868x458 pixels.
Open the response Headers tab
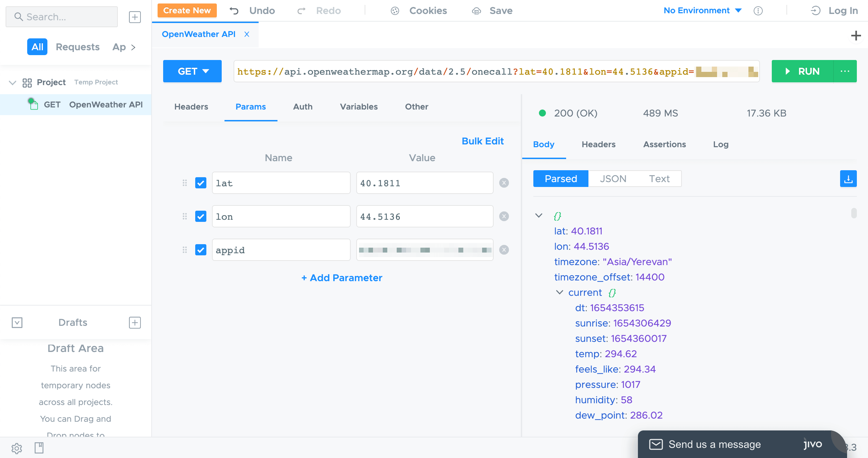tap(599, 144)
